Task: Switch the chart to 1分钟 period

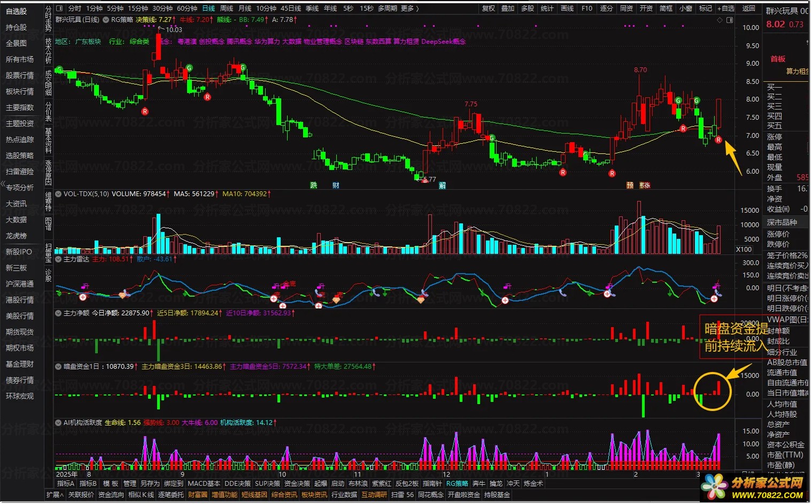Action: point(95,8)
